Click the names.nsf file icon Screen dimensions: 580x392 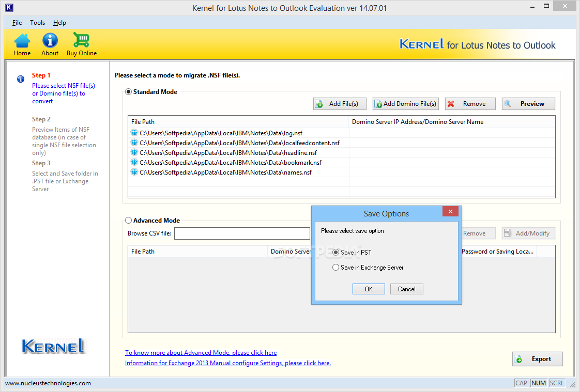coord(134,172)
